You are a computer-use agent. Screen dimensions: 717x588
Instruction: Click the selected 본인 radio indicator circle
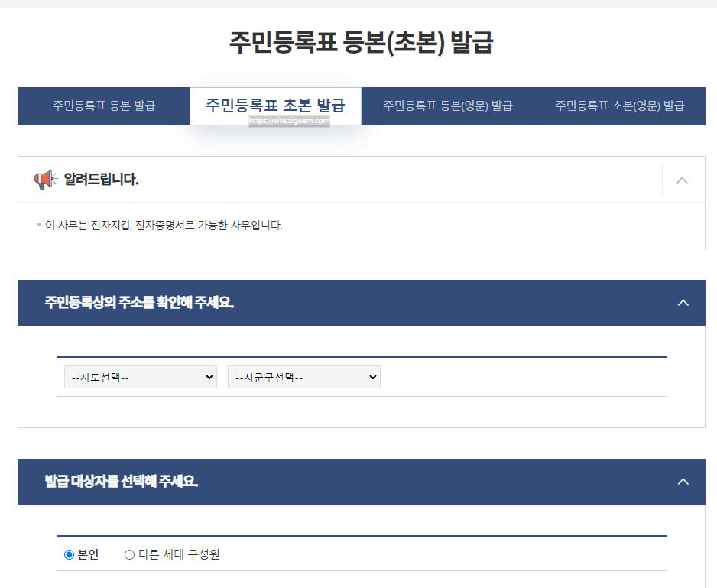(x=68, y=554)
